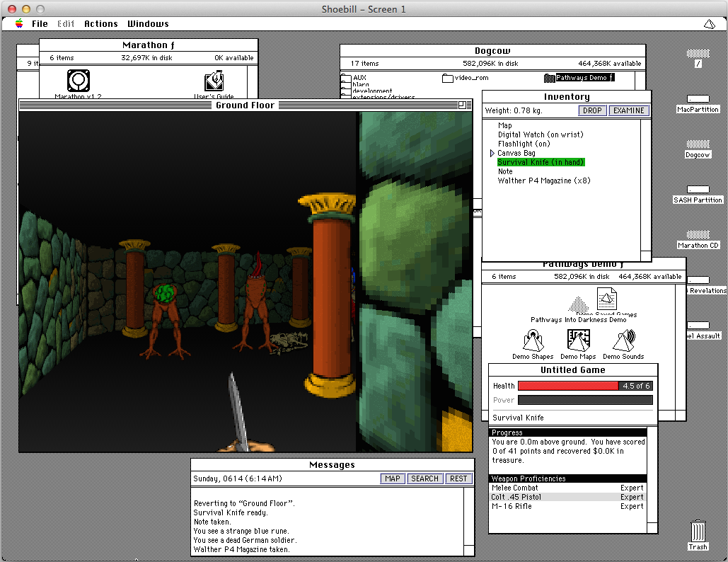Select Map in the Inventory list
This screenshot has height=562, width=728.
[504, 125]
